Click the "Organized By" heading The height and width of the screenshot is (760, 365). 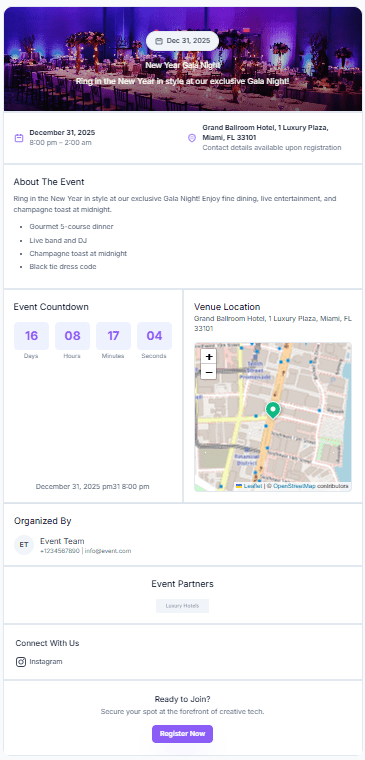(43, 521)
